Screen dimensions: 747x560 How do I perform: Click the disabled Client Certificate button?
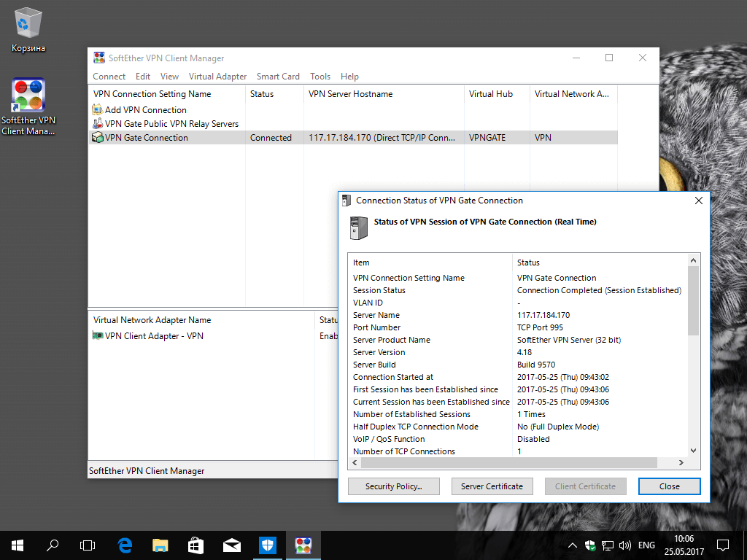click(x=586, y=486)
